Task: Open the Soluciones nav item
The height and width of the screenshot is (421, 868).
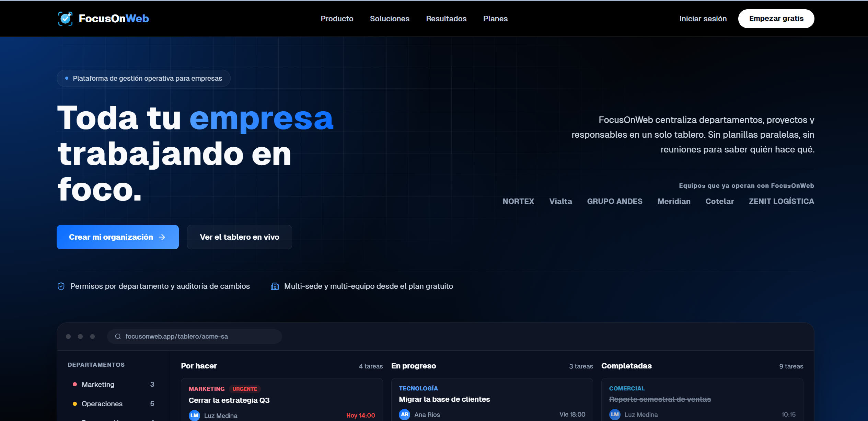Action: point(390,19)
